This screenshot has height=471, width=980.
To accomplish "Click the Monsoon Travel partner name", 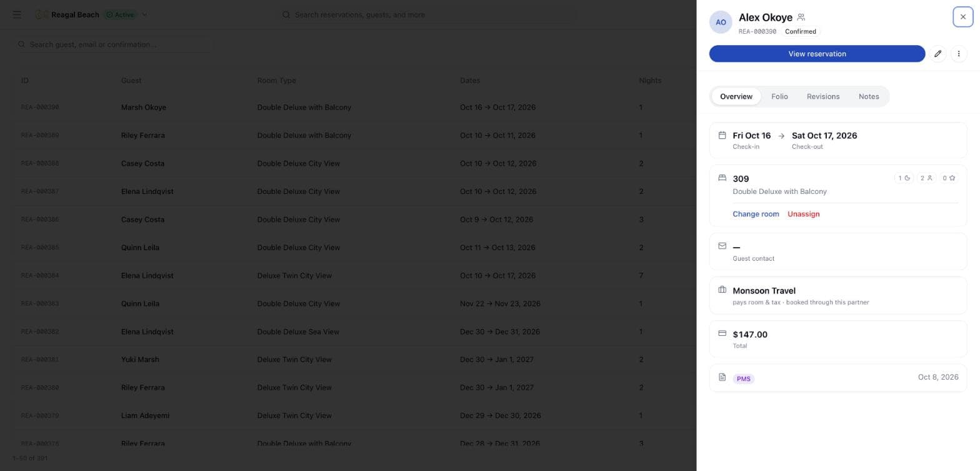I will tap(764, 291).
